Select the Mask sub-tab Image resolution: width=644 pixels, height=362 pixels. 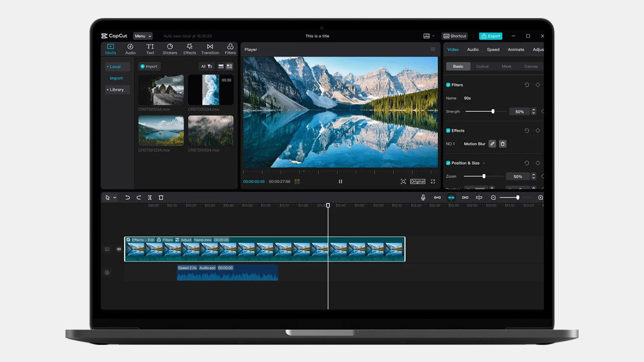pyautogui.click(x=507, y=66)
